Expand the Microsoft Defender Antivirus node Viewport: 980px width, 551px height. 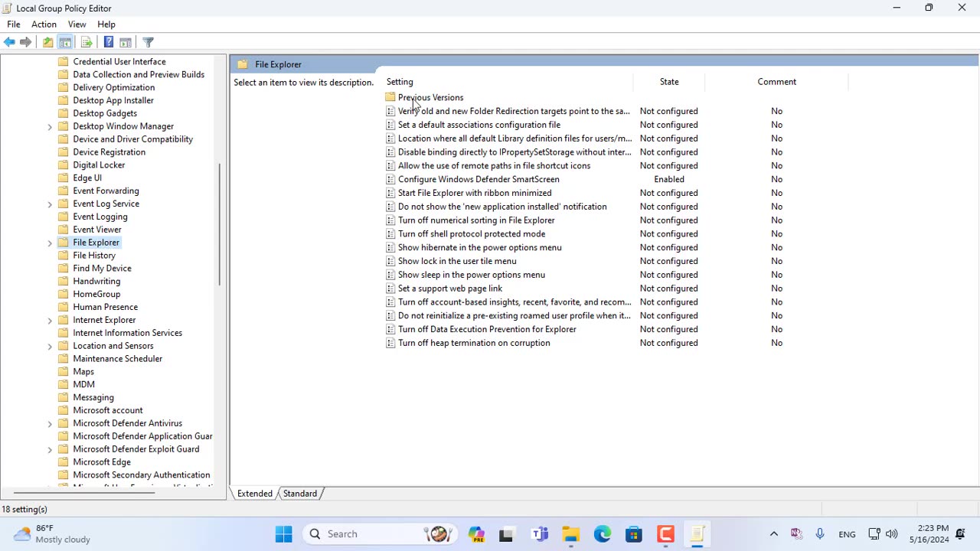50,424
